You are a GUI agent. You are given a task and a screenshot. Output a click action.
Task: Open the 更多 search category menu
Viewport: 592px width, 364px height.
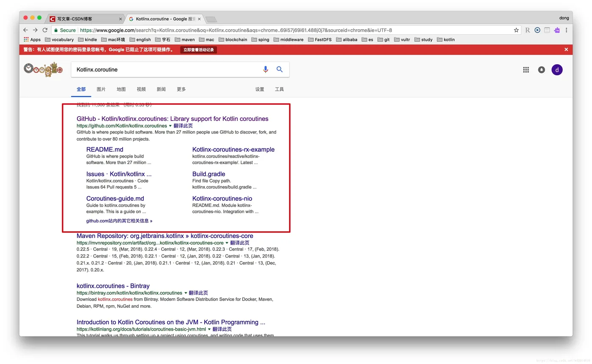point(181,89)
